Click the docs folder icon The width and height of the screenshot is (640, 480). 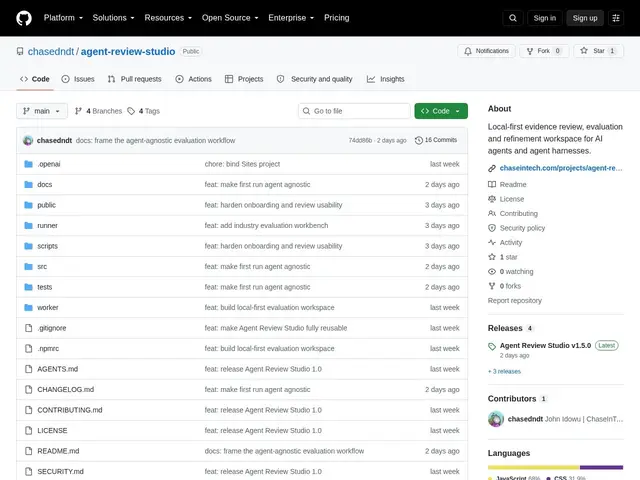pos(28,184)
